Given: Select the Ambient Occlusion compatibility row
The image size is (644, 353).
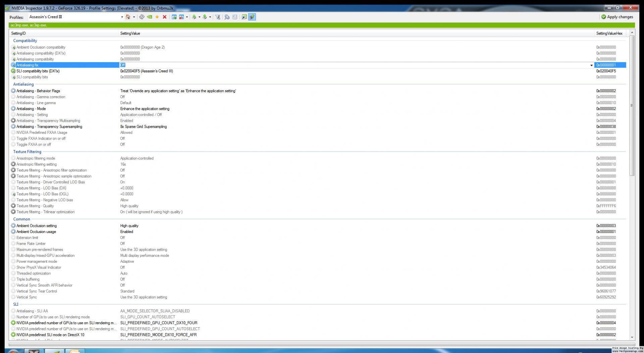Looking at the screenshot, I should coord(318,47).
